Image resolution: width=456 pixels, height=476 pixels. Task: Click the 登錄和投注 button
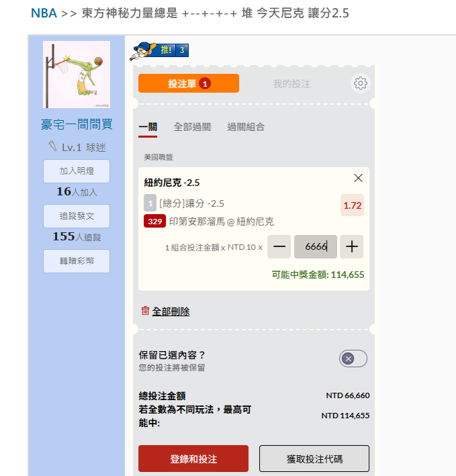[x=193, y=459]
